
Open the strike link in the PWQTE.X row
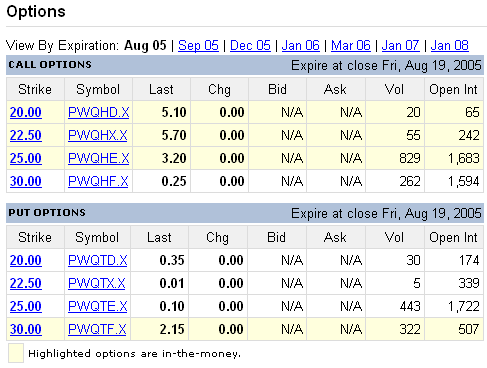[26, 306]
